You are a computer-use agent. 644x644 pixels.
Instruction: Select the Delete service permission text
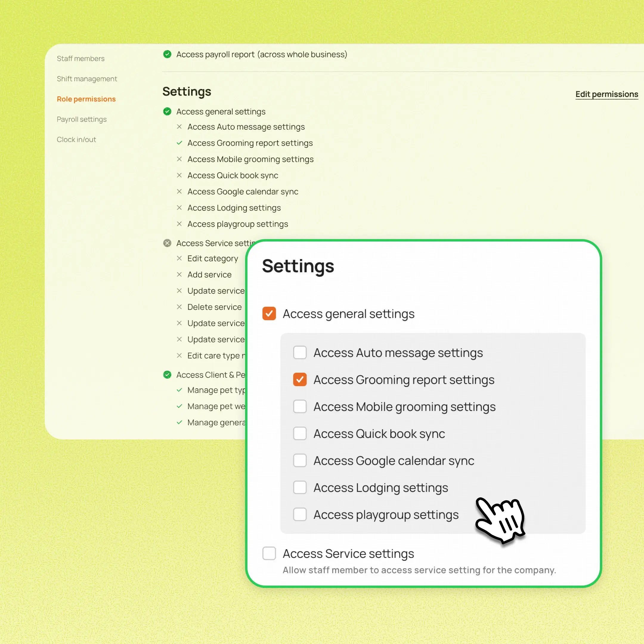point(214,307)
